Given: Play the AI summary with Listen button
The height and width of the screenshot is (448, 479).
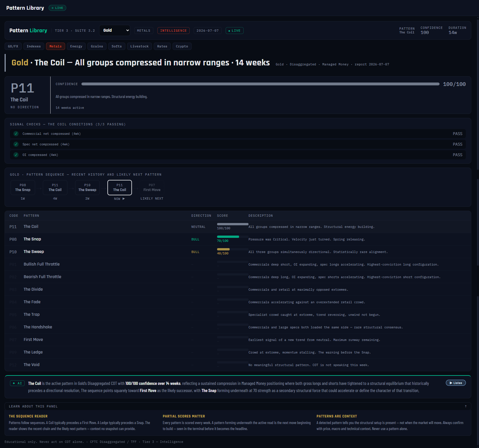Looking at the screenshot, I should pyautogui.click(x=456, y=383).
